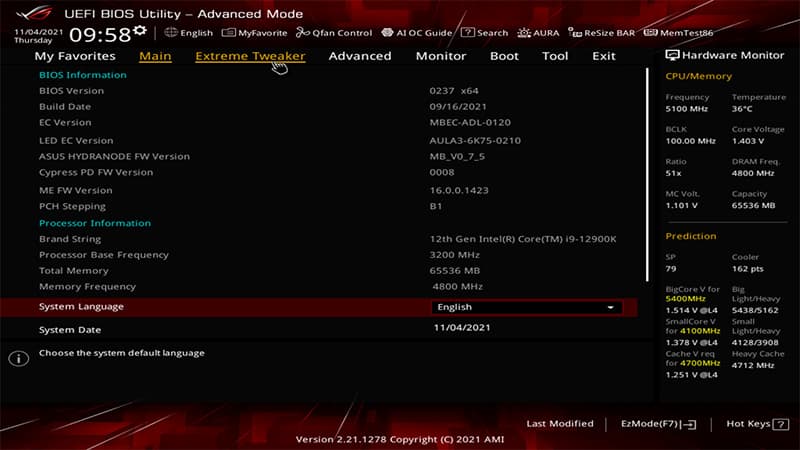Click the 09:58 clock display

click(x=100, y=35)
